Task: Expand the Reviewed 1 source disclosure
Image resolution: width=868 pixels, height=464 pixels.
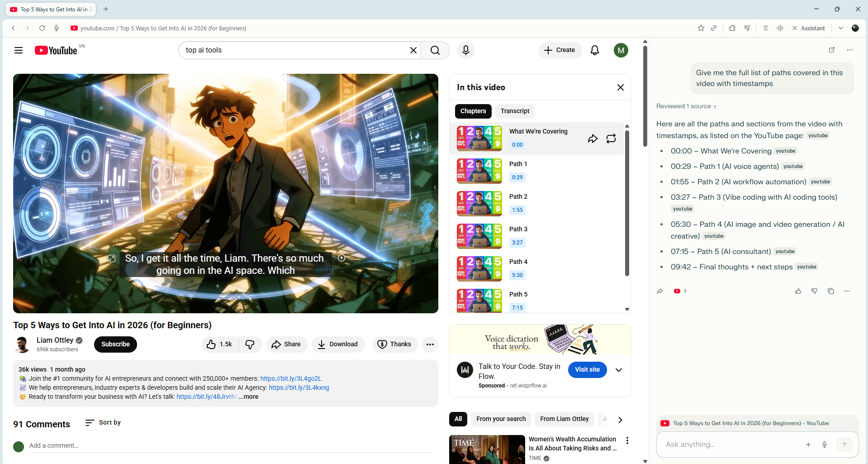Action: click(686, 106)
